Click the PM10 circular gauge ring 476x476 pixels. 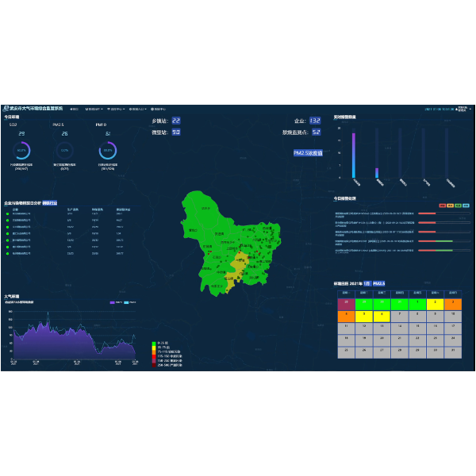pos(107,150)
